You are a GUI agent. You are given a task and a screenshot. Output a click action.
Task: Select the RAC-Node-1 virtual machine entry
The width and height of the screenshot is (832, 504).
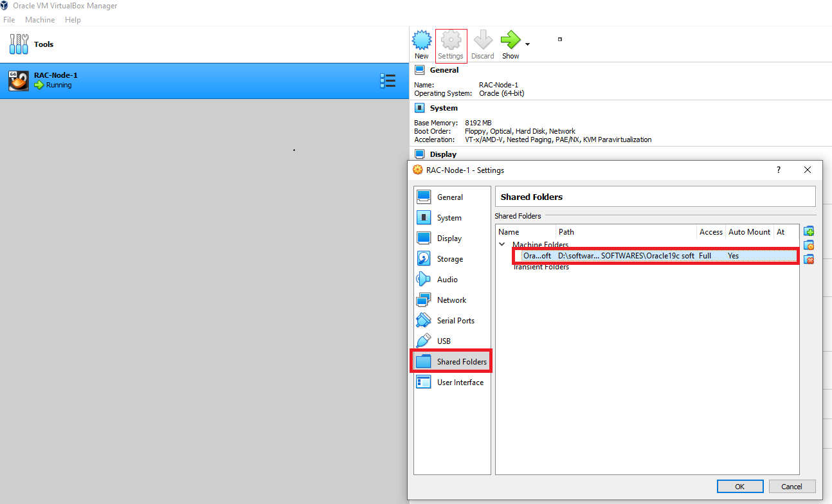click(204, 80)
